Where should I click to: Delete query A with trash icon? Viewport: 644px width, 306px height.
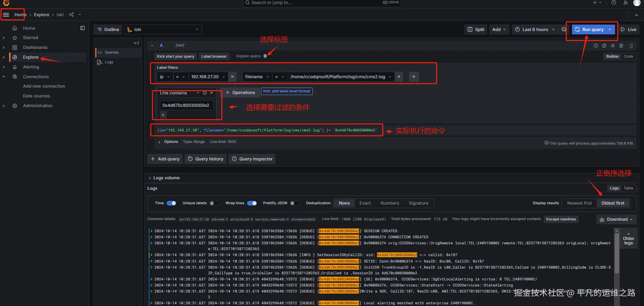pyautogui.click(x=621, y=46)
